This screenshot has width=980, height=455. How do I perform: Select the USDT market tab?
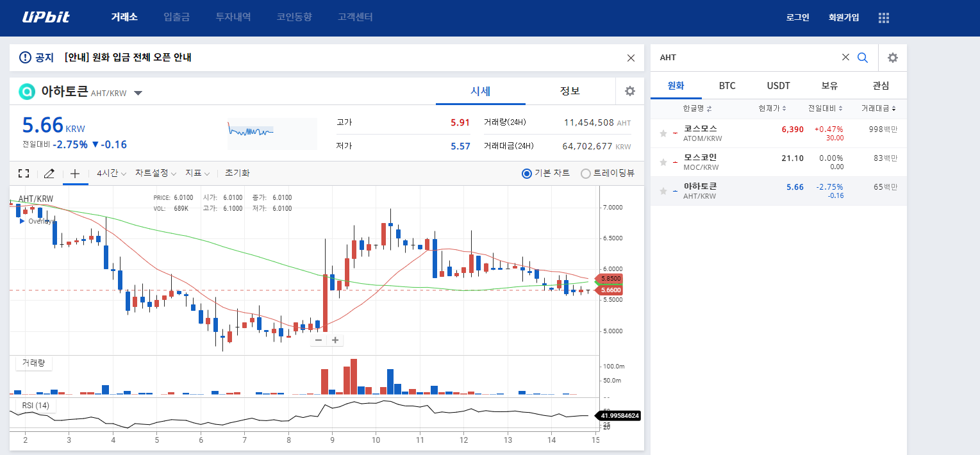(x=779, y=86)
